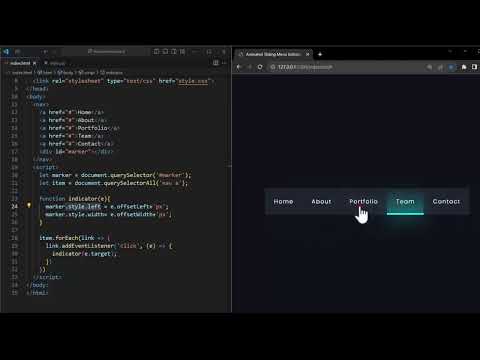Click line number 24 in the gutter
480x360 pixels.
click(15, 206)
